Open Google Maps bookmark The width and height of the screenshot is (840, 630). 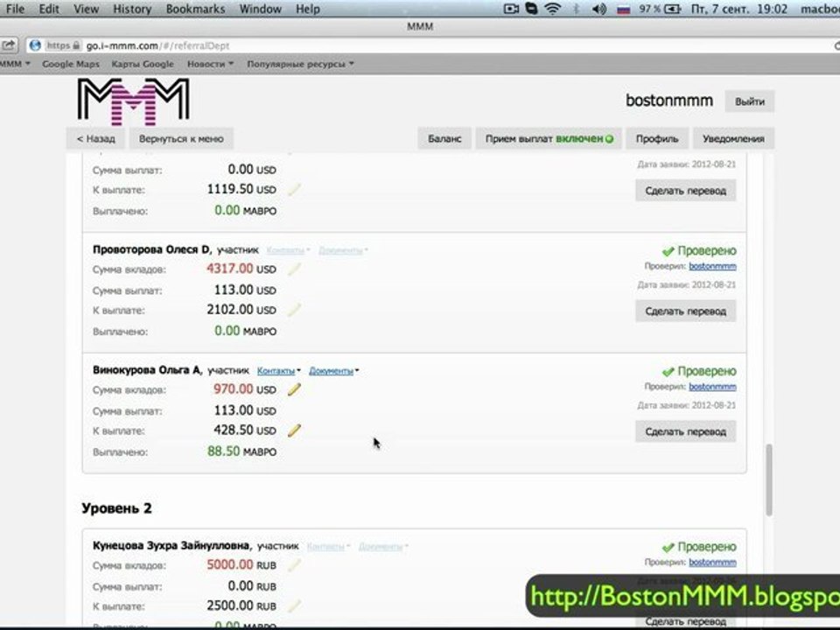pos(71,64)
